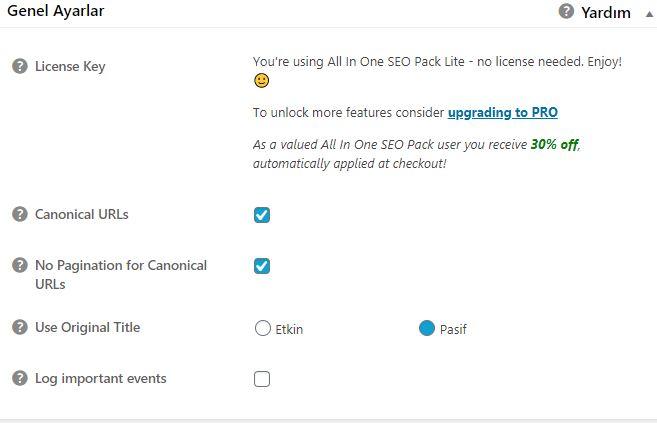657x423 pixels.
Task: Click the Use Original Title label
Action: tap(88, 327)
